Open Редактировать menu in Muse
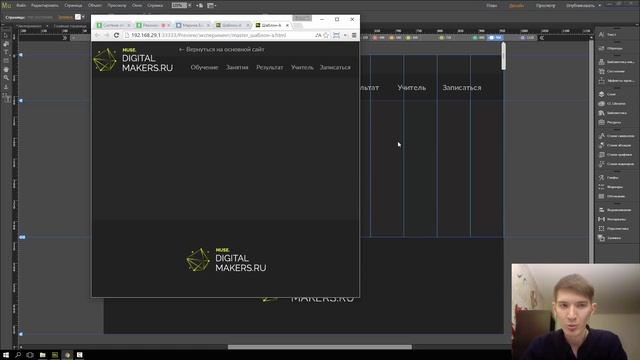The height and width of the screenshot is (360, 640). [44, 5]
